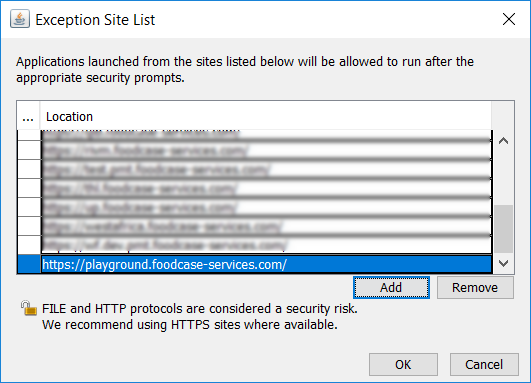
Task: Select the blurred row directly above playground entry
Action: (267, 244)
